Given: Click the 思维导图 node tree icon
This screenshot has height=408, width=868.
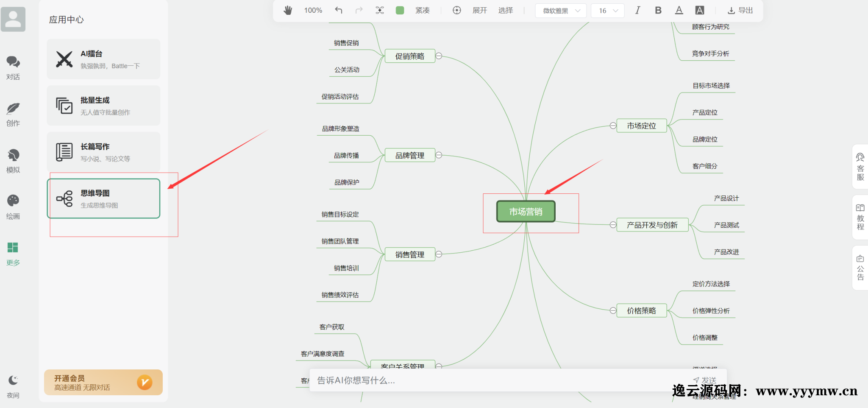Looking at the screenshot, I should pos(64,198).
